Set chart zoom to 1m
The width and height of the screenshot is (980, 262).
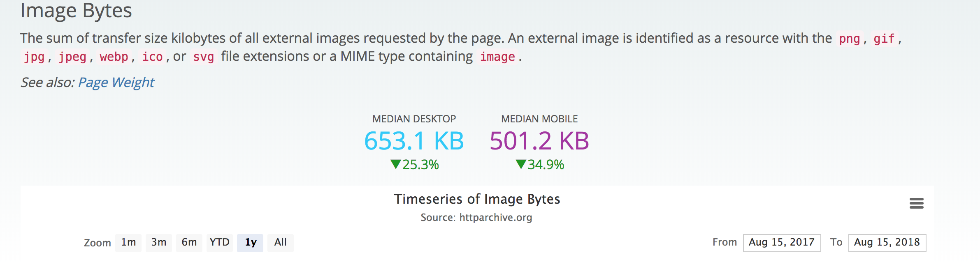tap(128, 243)
